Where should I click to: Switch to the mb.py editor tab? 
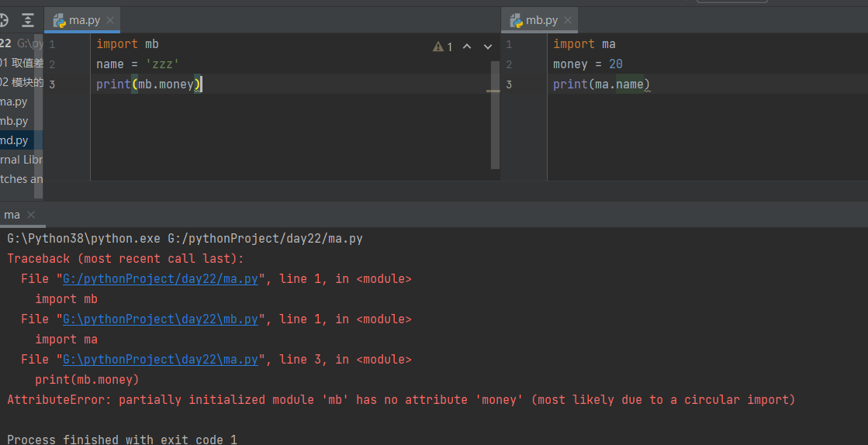click(x=541, y=20)
